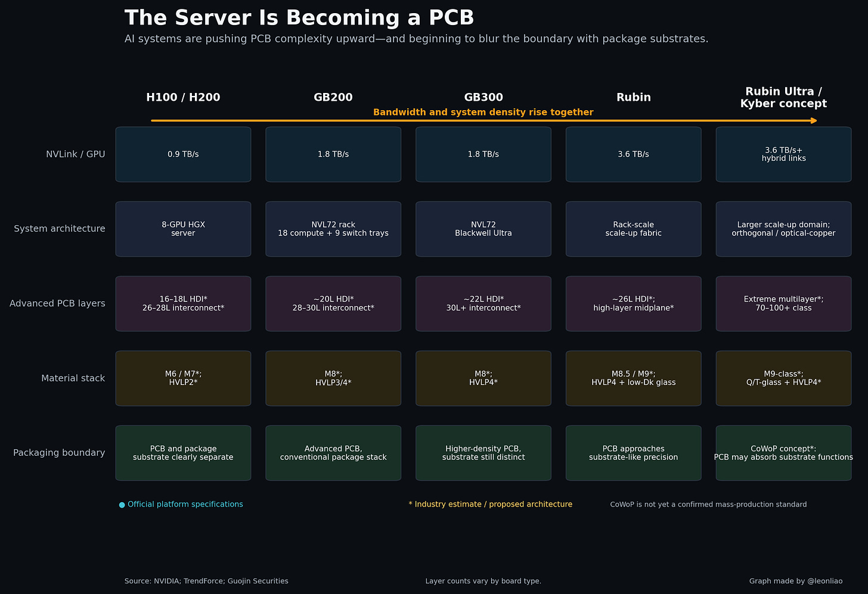The height and width of the screenshot is (594, 868).
Task: Choose the "Advanced PCB layers" row label
Action: tap(57, 303)
